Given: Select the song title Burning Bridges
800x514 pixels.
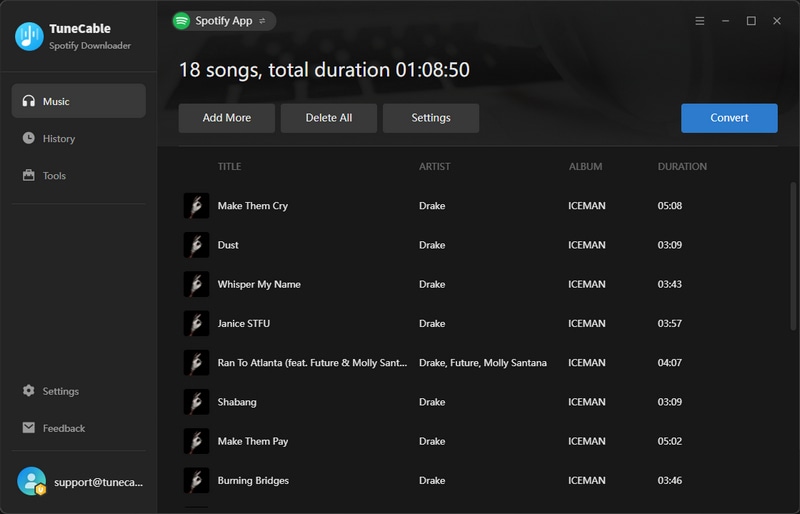Looking at the screenshot, I should 254,481.
